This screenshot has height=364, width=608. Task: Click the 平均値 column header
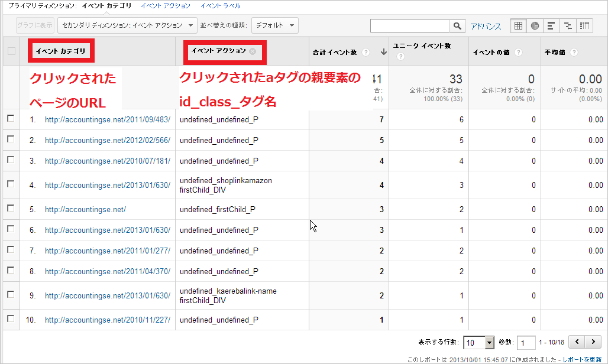point(555,52)
